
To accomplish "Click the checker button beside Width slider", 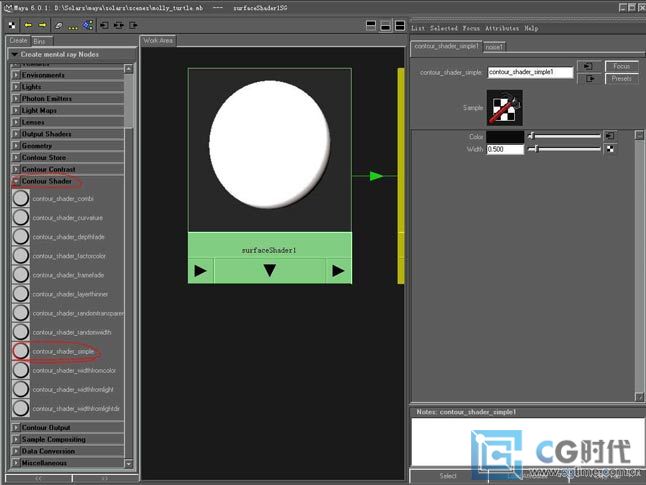I will click(610, 149).
